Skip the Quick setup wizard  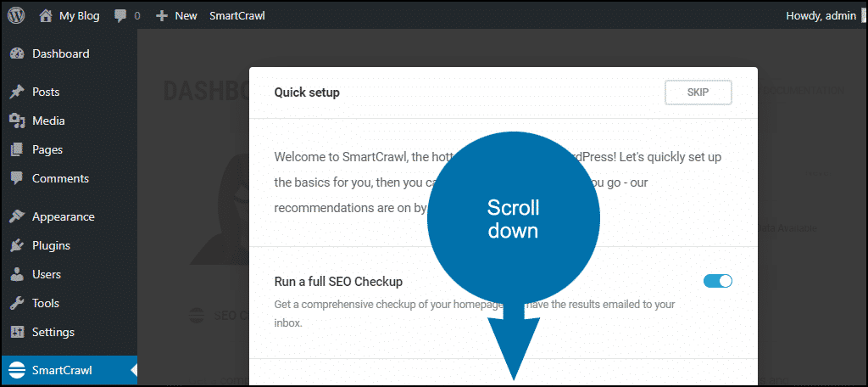[x=698, y=93]
